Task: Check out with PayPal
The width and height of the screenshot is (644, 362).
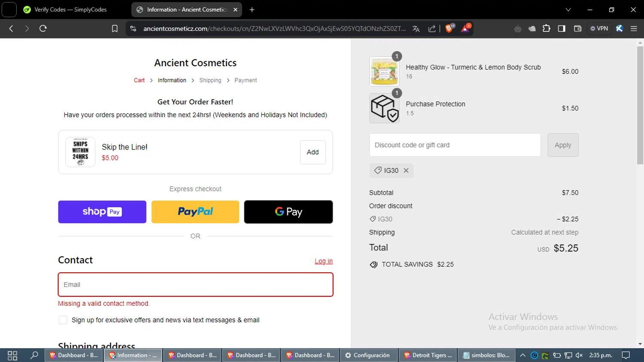Action: click(x=195, y=212)
